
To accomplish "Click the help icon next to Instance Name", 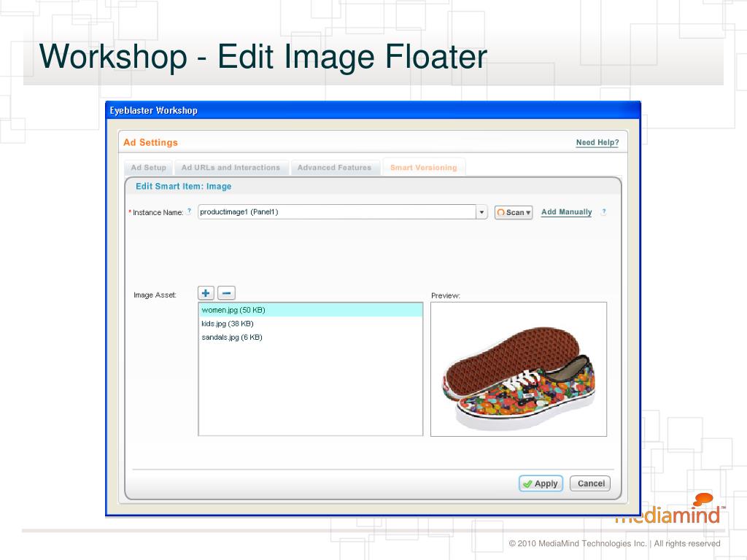I will tap(189, 211).
